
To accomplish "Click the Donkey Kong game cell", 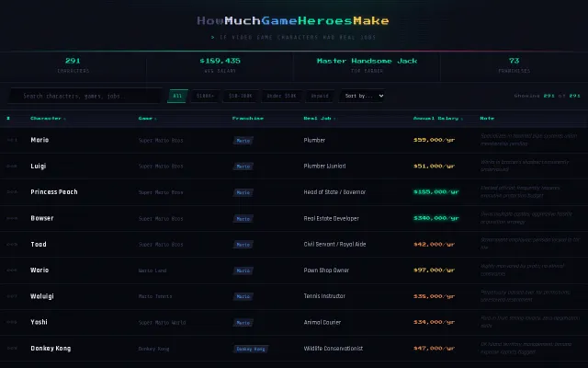I will [153, 349].
